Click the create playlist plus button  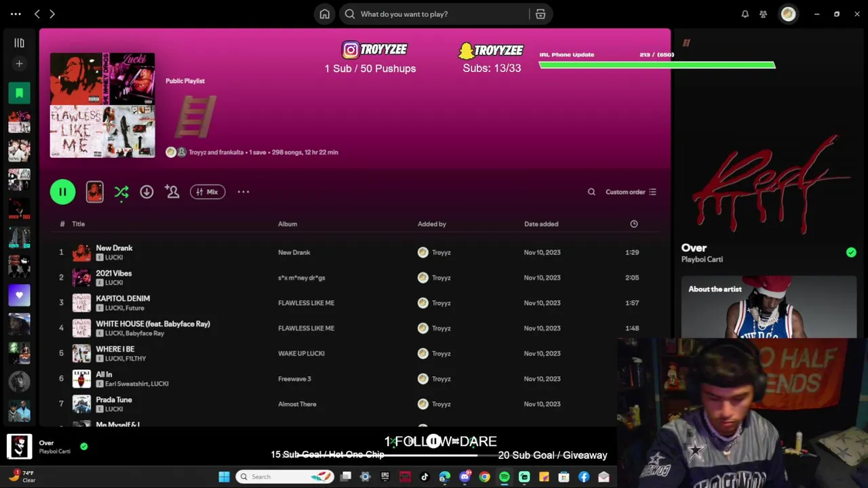click(x=19, y=64)
